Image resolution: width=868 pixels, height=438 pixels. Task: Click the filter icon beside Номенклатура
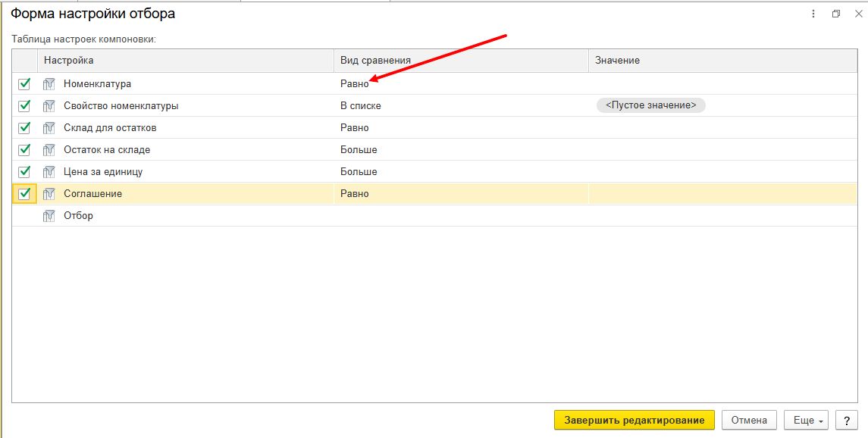(50, 84)
